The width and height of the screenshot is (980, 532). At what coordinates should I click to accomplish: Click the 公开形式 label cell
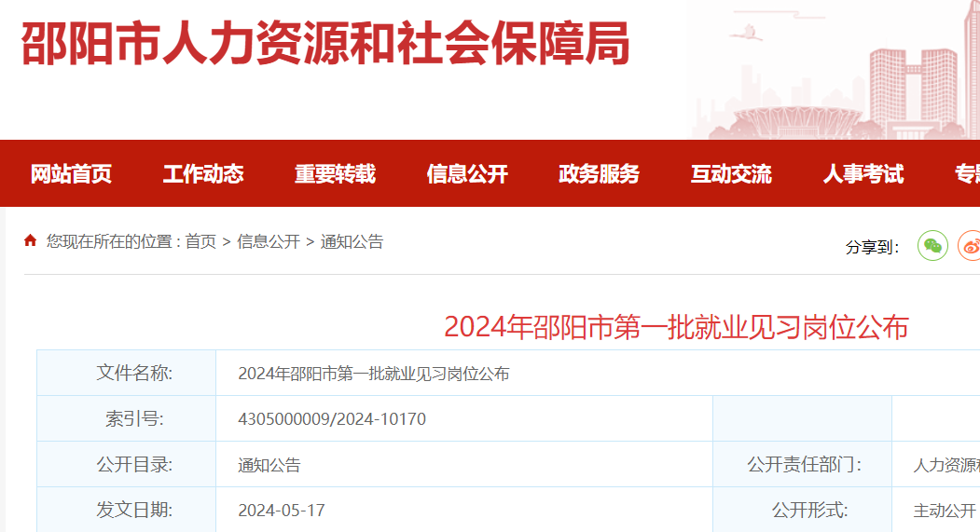point(803,510)
